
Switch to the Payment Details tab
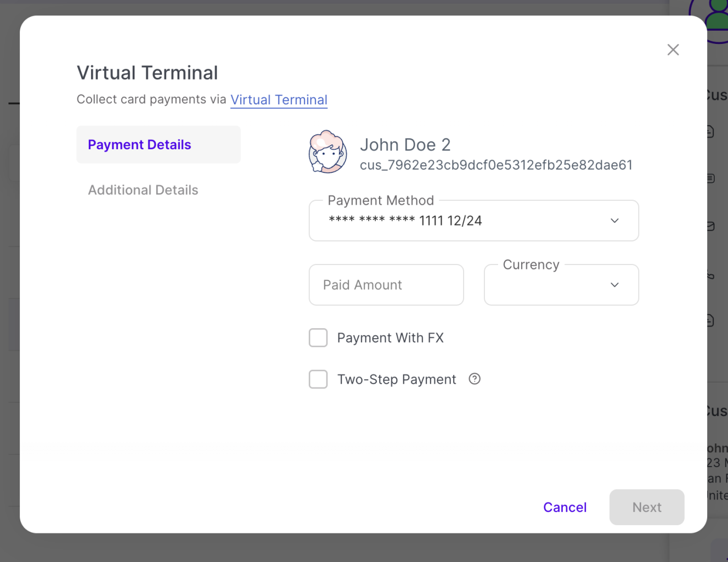(x=139, y=145)
